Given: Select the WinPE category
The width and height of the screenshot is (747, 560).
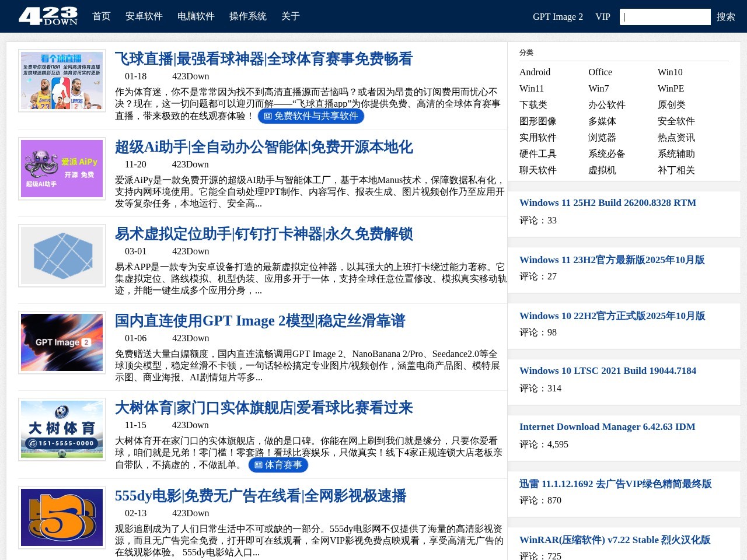Looking at the screenshot, I should tap(671, 89).
